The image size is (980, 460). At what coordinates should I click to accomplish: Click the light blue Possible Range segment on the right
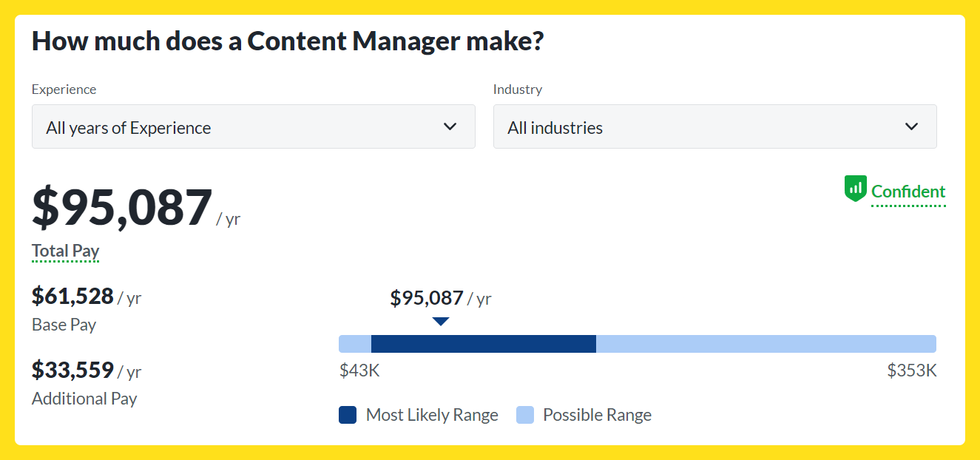(766, 344)
